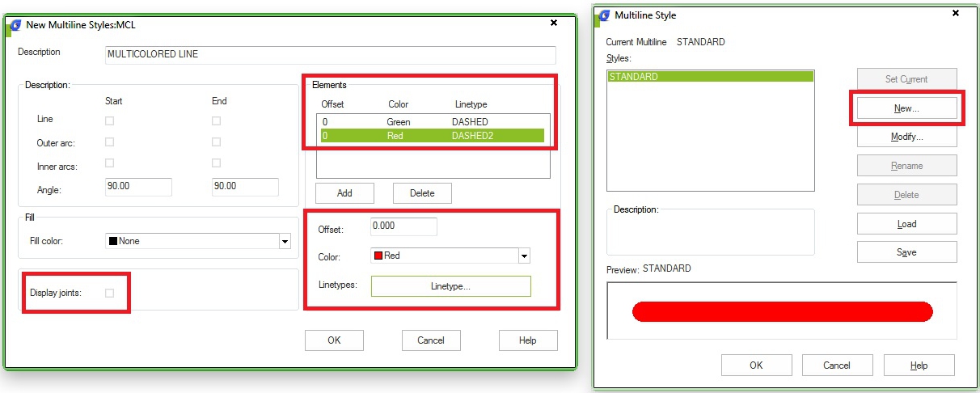Viewport: 980px width, 393px height.
Task: Click the Description text field
Action: click(331, 55)
